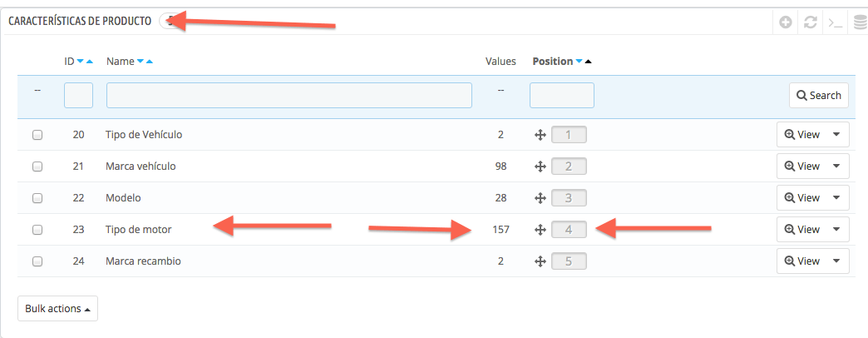This screenshot has width=868, height=338.
Task: Sort the Name column ascending
Action: coord(150,62)
